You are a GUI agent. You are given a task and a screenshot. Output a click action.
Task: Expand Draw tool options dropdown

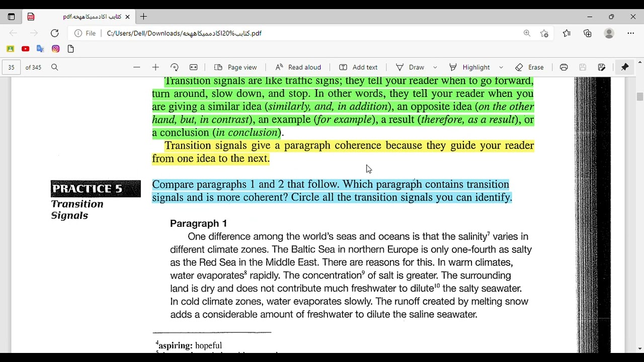click(435, 67)
